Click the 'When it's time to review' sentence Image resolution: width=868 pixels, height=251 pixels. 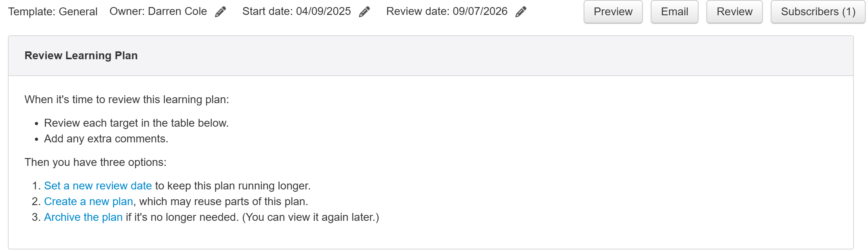[127, 100]
